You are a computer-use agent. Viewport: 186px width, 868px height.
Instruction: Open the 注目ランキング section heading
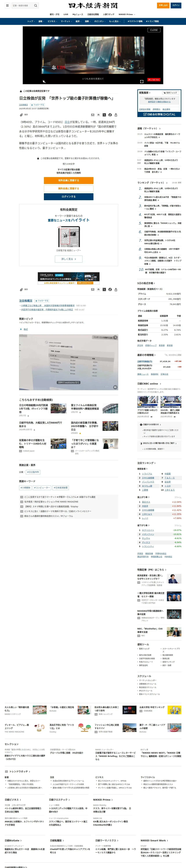(x=146, y=463)
